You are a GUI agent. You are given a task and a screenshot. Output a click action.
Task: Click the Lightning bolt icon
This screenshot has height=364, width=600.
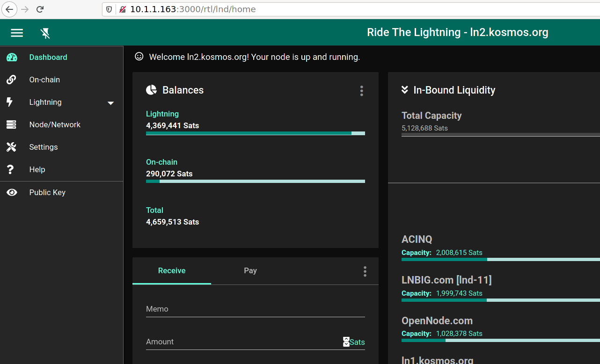tap(10, 102)
